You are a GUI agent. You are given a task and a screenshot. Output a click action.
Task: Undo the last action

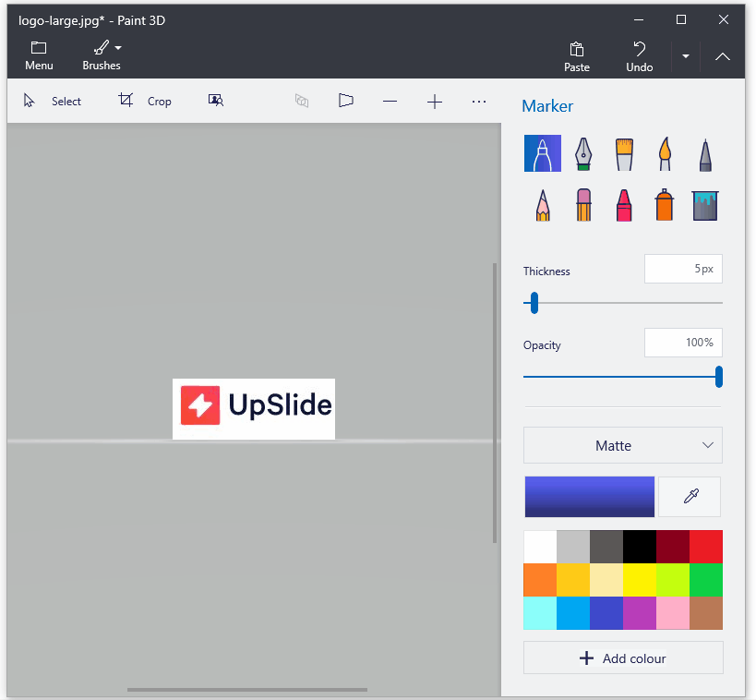click(640, 57)
